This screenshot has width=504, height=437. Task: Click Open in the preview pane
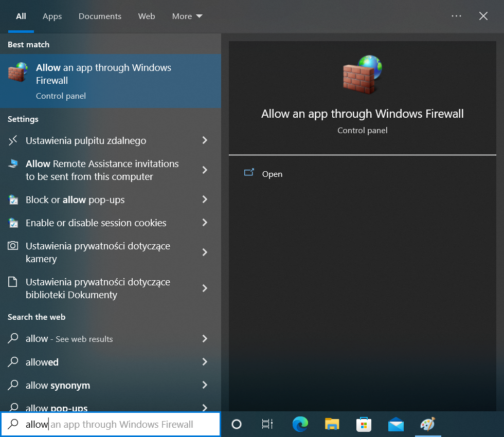pos(272,174)
